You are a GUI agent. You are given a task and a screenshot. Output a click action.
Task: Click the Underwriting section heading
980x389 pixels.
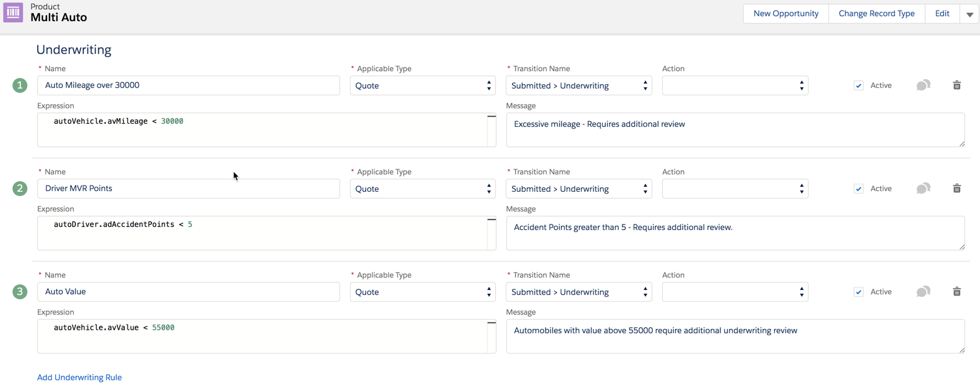(x=74, y=49)
